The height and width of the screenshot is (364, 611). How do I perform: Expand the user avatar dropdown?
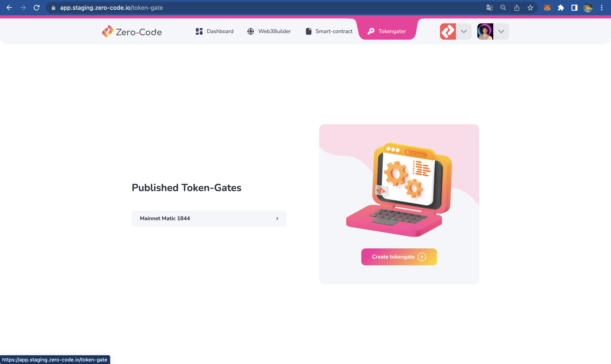tap(501, 31)
